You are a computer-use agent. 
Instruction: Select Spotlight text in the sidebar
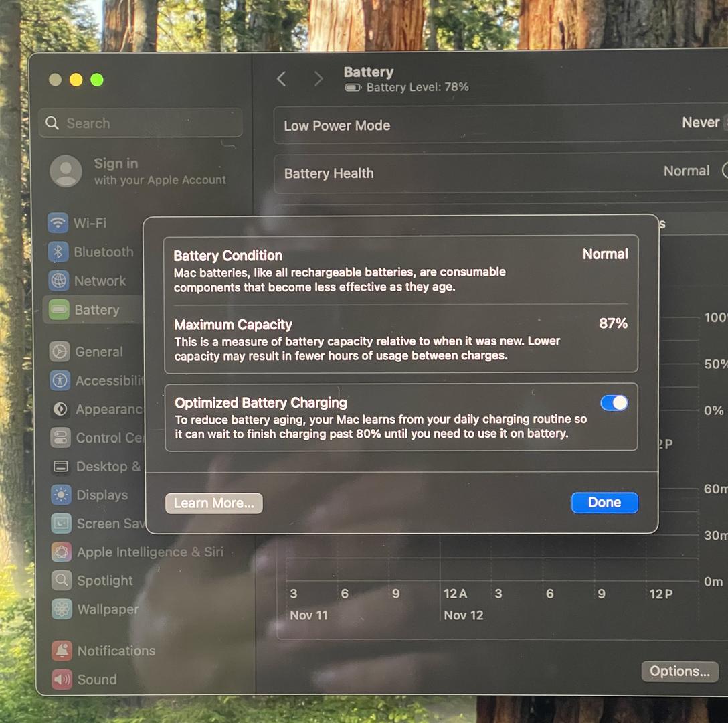(105, 581)
